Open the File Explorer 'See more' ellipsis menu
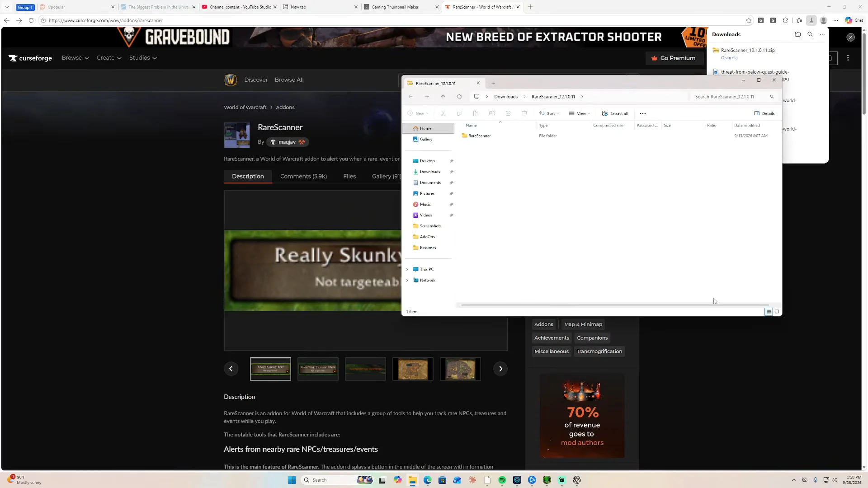Screen dimensions: 868x488 click(x=643, y=113)
